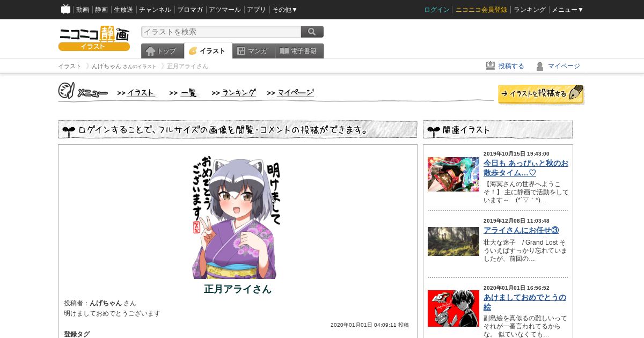644x338 pixels.
Task: Open マイページ link in header
Action: click(564, 66)
